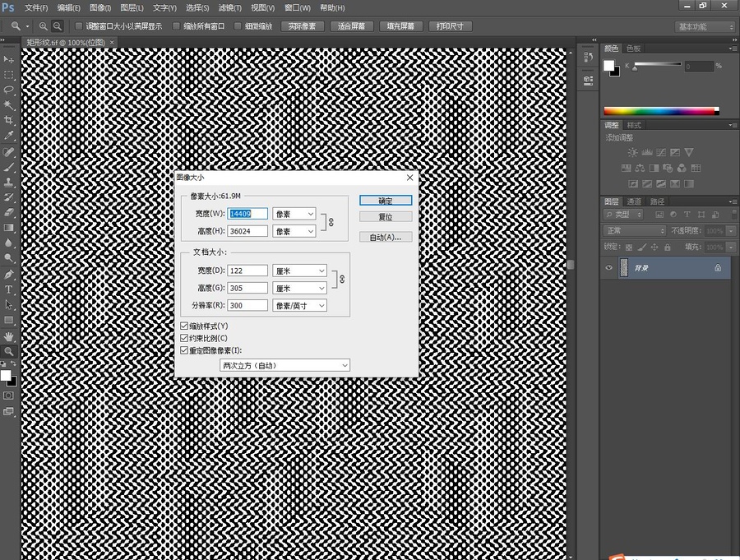Select the Rectangular Marquee tool

click(8, 75)
